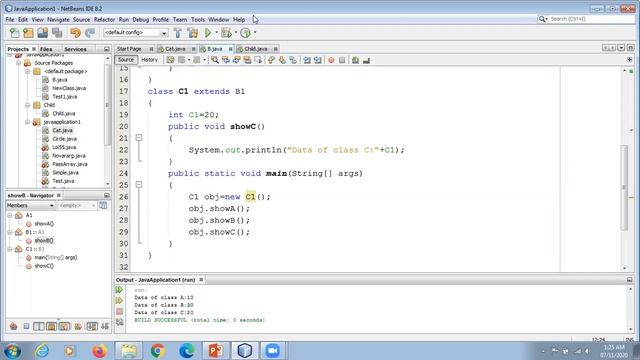The height and width of the screenshot is (360, 640).
Task: Toggle bookmark via editor toolbar icon
Action: pyautogui.click(x=293, y=60)
